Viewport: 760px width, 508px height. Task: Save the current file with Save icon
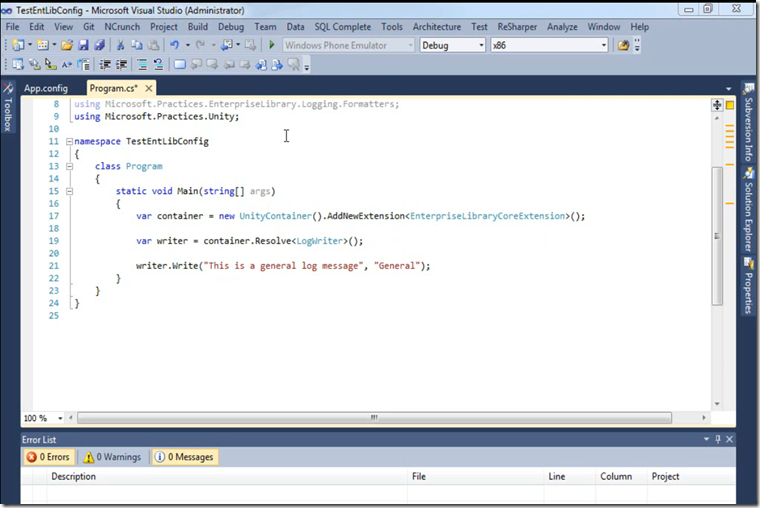click(x=83, y=45)
